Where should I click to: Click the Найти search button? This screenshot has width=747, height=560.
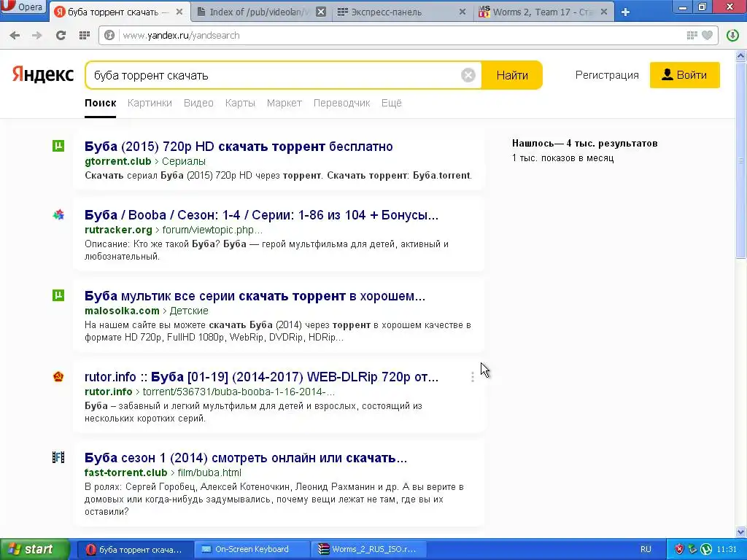point(512,75)
